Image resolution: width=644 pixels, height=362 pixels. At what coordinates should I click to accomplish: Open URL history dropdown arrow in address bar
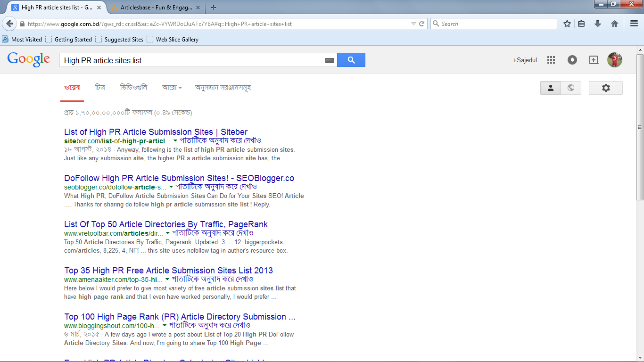tap(413, 24)
